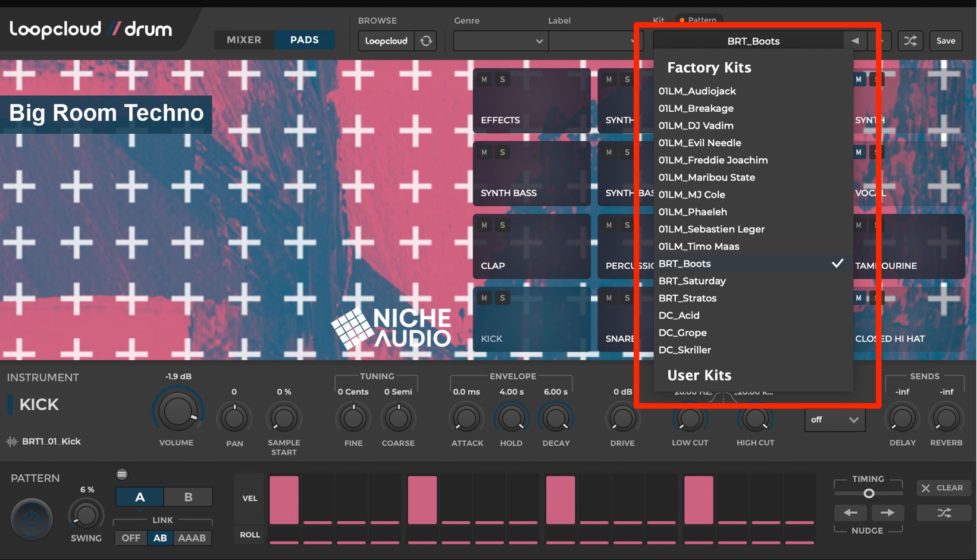Open the filter 'off' dropdown

tap(834, 420)
